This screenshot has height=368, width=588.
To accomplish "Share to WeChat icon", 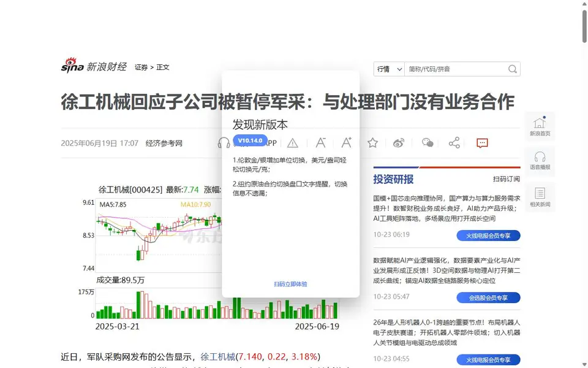I will 428,143.
